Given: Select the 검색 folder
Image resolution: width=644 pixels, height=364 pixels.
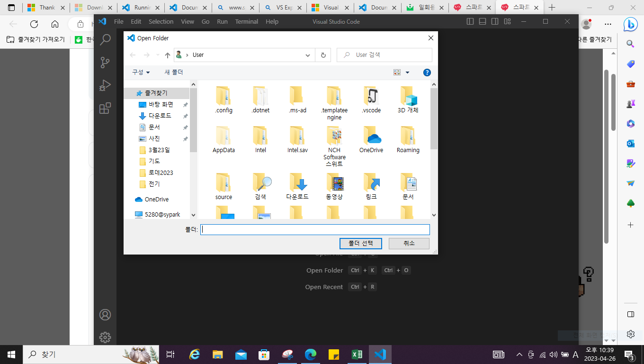Looking at the screenshot, I should (261, 186).
